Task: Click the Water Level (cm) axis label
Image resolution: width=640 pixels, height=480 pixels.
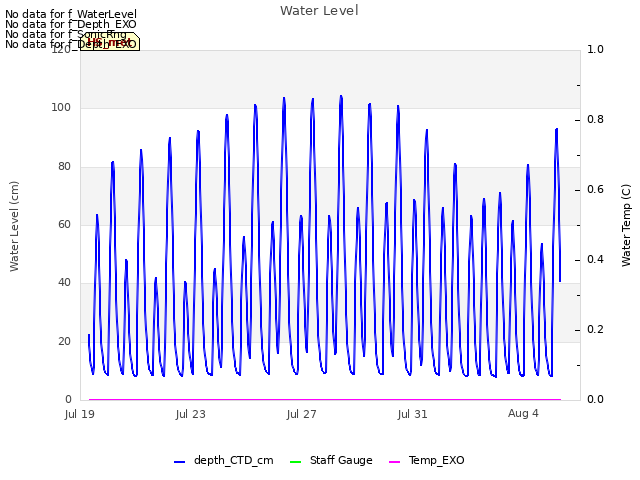Action: point(14,227)
